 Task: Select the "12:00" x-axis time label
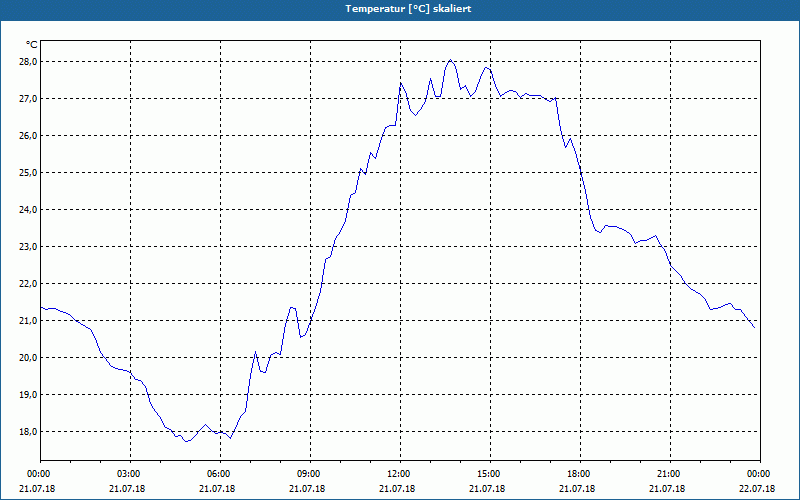tap(398, 474)
